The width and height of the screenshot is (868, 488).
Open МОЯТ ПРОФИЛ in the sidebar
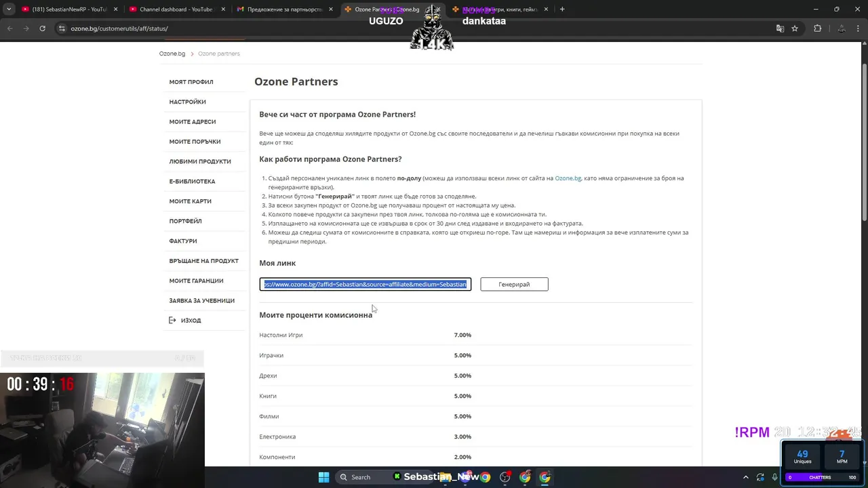click(191, 82)
